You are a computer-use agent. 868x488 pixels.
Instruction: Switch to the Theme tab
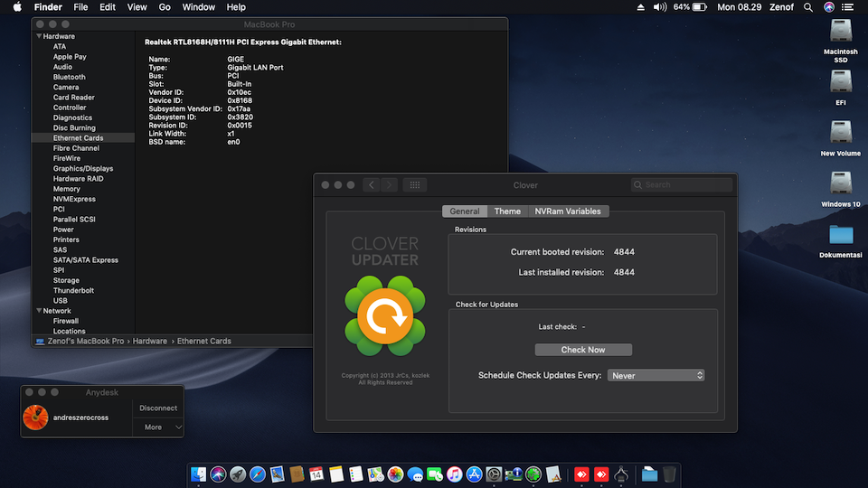coord(507,211)
